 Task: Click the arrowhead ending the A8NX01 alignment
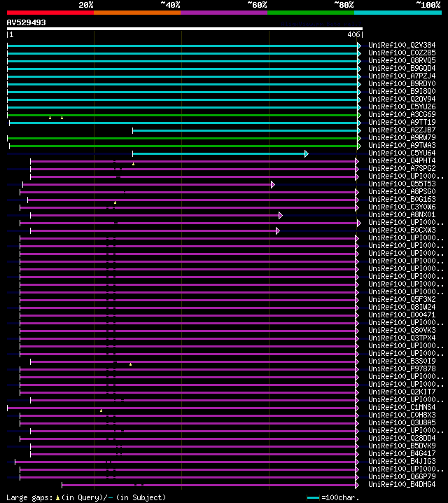click(281, 215)
